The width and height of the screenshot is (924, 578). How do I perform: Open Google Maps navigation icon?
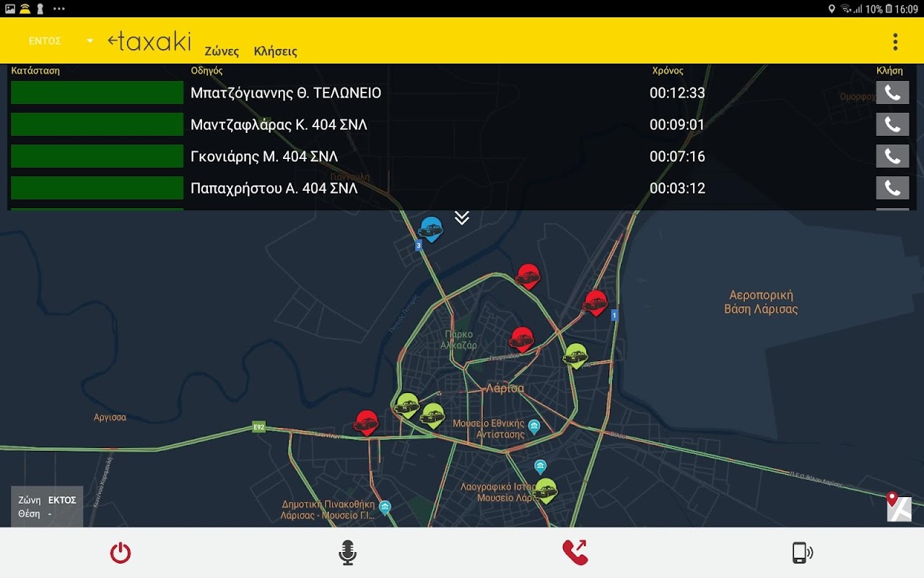tap(899, 507)
